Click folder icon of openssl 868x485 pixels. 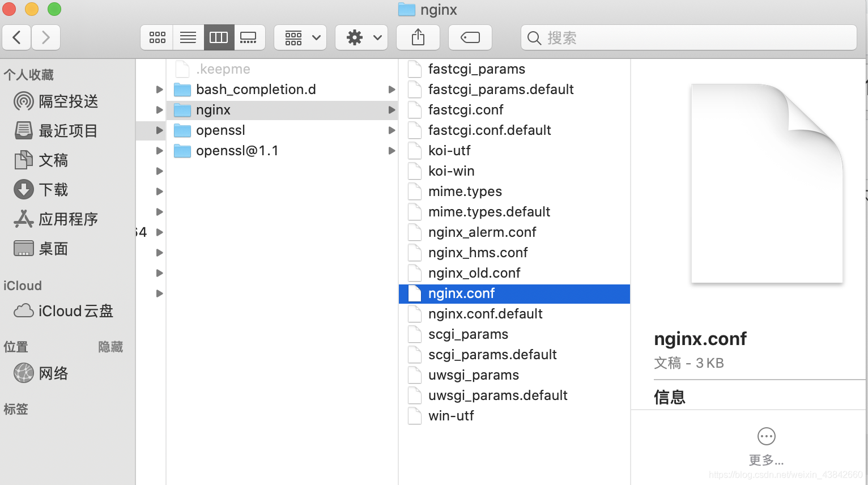click(x=182, y=130)
